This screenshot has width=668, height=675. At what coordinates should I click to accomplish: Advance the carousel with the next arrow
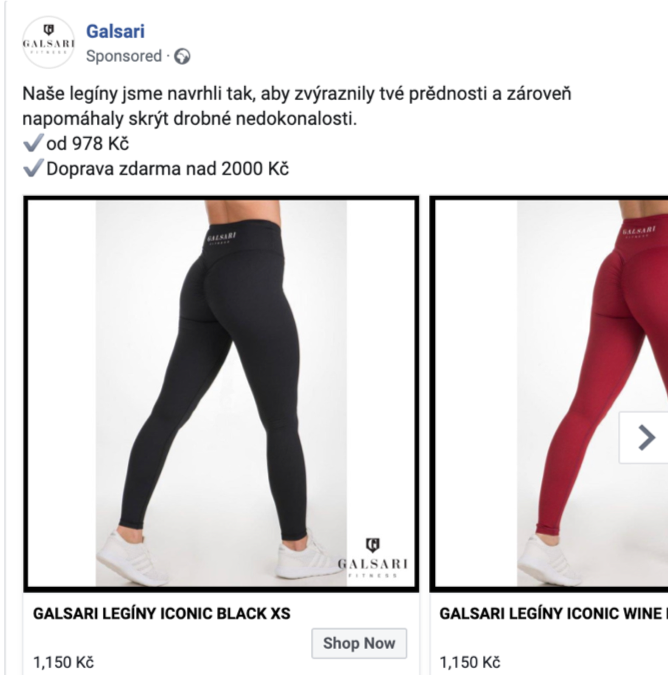click(646, 437)
